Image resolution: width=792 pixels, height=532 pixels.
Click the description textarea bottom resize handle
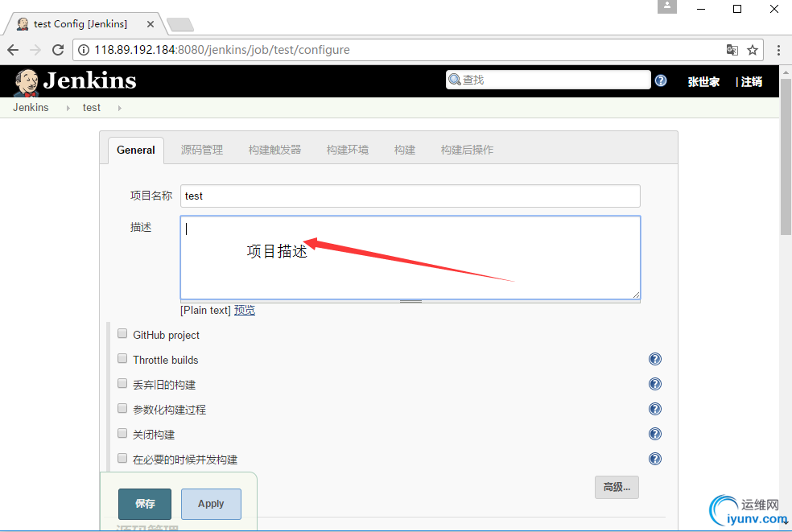[410, 301]
